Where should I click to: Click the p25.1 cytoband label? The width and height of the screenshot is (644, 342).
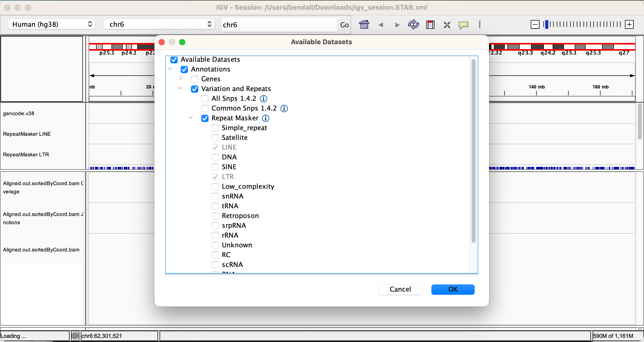[x=107, y=53]
